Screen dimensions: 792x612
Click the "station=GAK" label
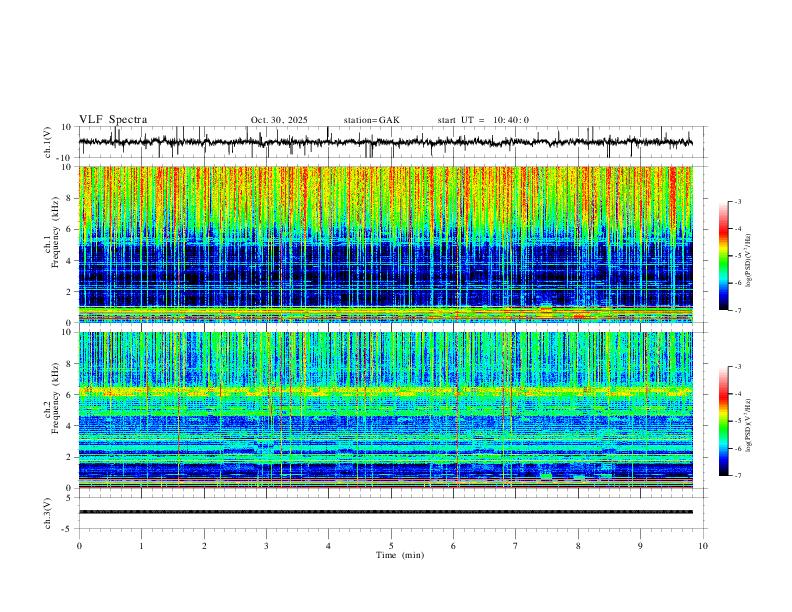tap(371, 120)
